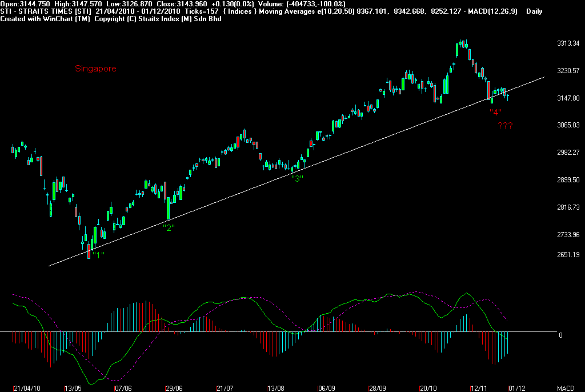Select the trendline touch point label "1"

(x=98, y=255)
